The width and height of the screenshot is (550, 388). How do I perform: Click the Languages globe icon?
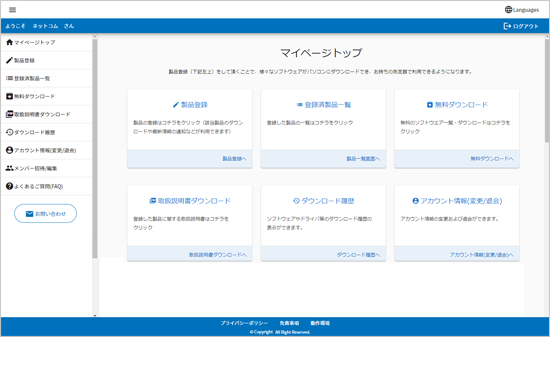pos(508,9)
